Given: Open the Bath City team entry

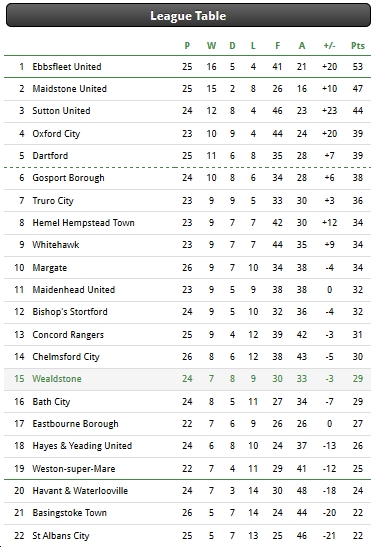Looking at the screenshot, I should tap(51, 402).
